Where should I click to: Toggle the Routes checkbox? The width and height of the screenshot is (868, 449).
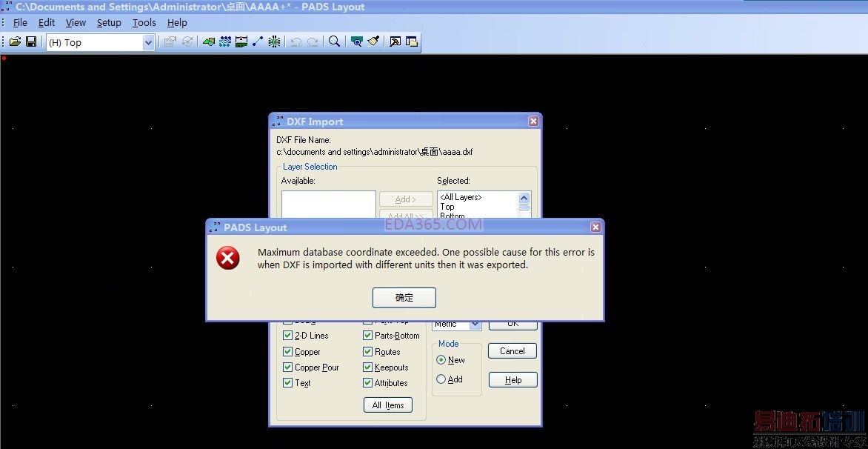point(367,351)
